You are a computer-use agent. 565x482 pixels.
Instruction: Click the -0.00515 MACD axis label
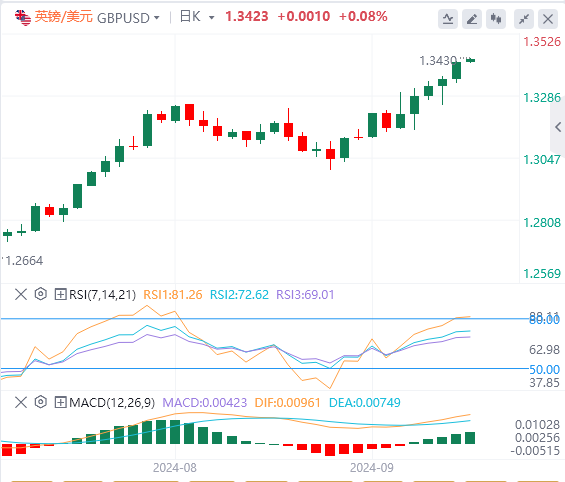535,451
